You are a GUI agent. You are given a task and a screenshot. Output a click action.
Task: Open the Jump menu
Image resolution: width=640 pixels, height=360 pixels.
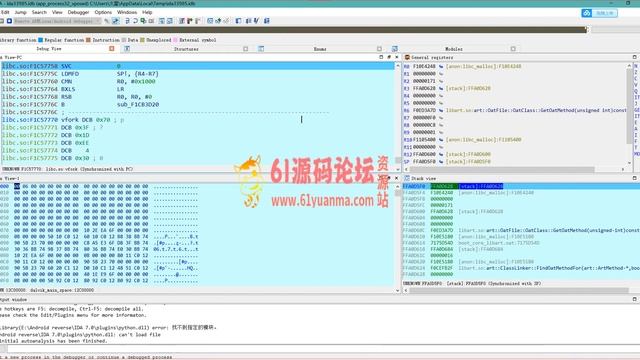pos(20,12)
